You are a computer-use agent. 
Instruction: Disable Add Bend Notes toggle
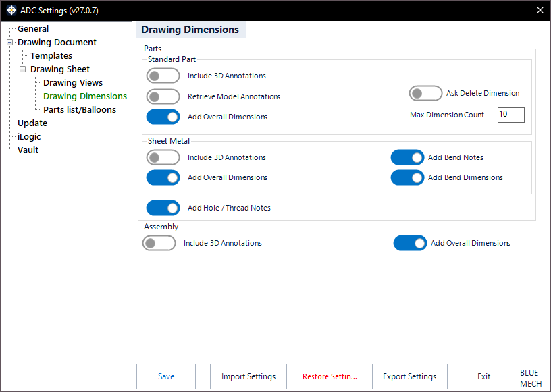pos(407,157)
